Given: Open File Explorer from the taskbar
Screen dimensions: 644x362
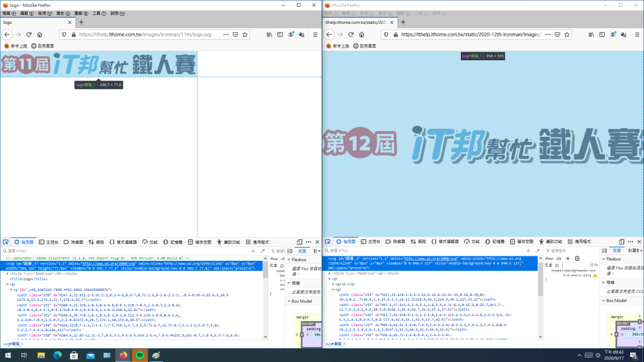Looking at the screenshot, I should pyautogui.click(x=41, y=355).
